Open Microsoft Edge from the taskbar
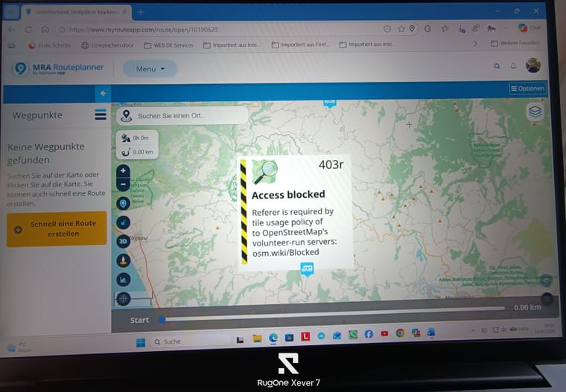 (x=273, y=338)
